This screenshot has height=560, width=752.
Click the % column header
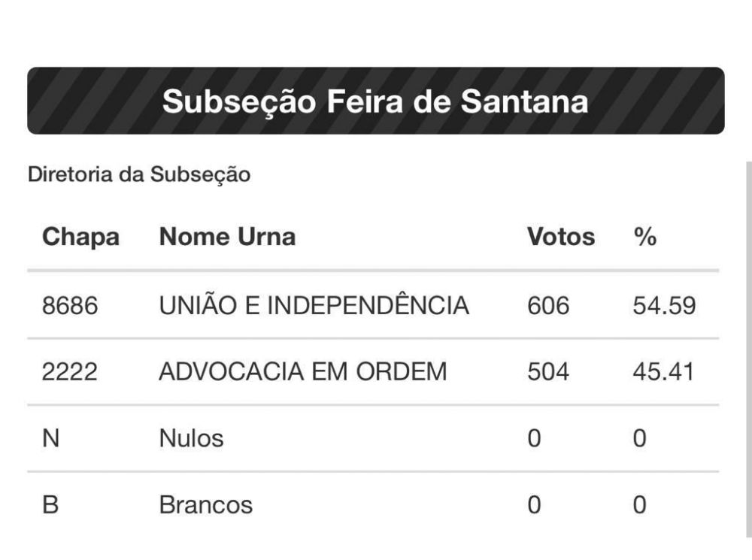point(644,237)
